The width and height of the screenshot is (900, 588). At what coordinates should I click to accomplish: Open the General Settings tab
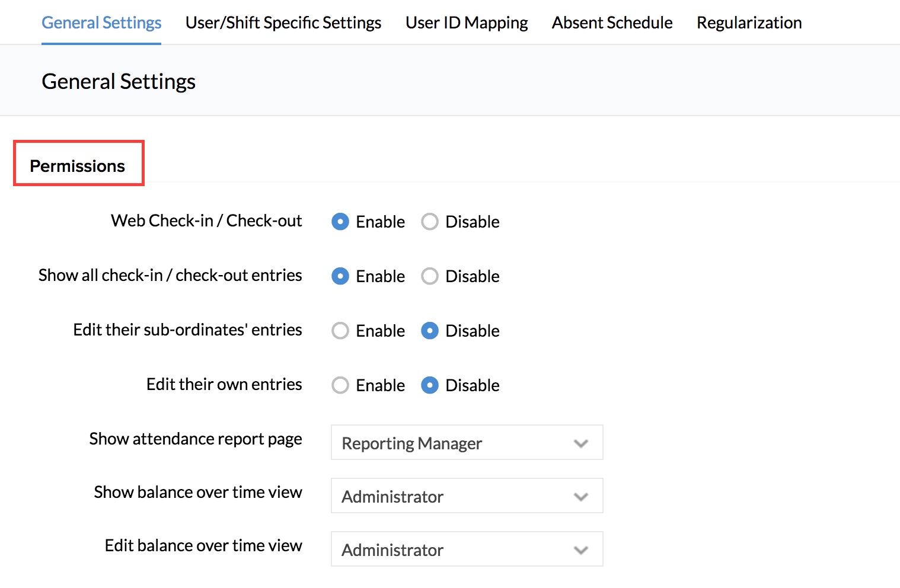click(x=101, y=23)
